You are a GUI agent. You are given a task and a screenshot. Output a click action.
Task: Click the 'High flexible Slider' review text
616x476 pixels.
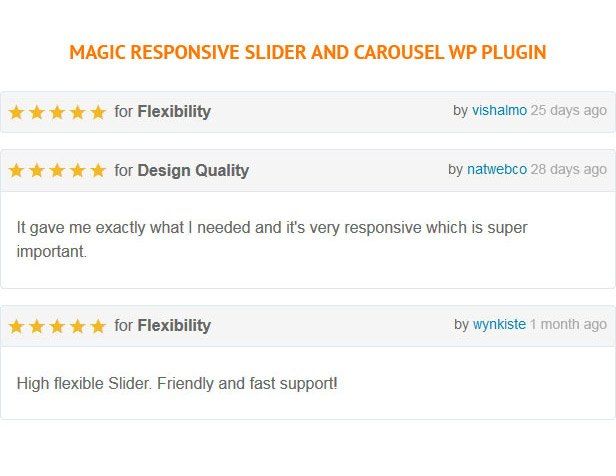pyautogui.click(x=177, y=382)
